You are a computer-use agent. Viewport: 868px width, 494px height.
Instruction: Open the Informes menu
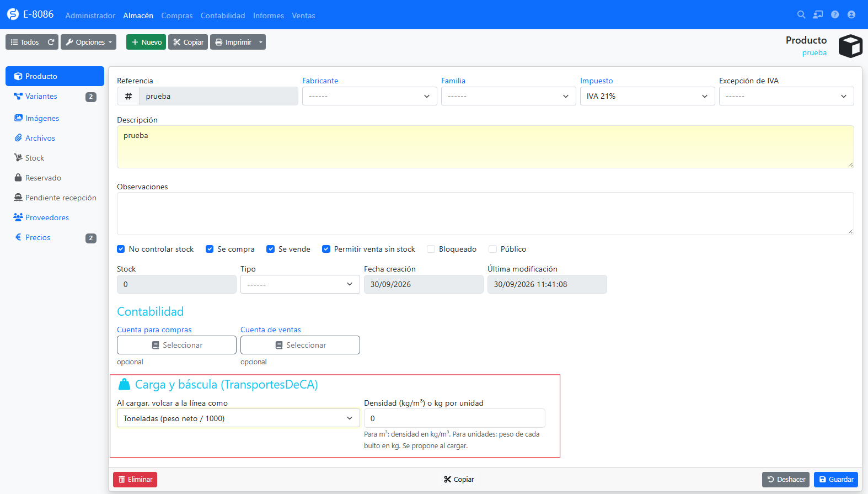pos(269,15)
